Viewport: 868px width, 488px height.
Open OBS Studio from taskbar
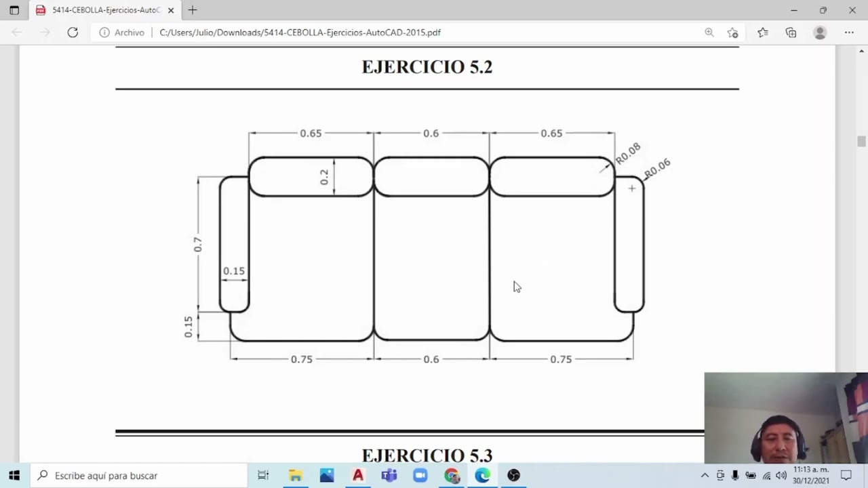coord(513,475)
